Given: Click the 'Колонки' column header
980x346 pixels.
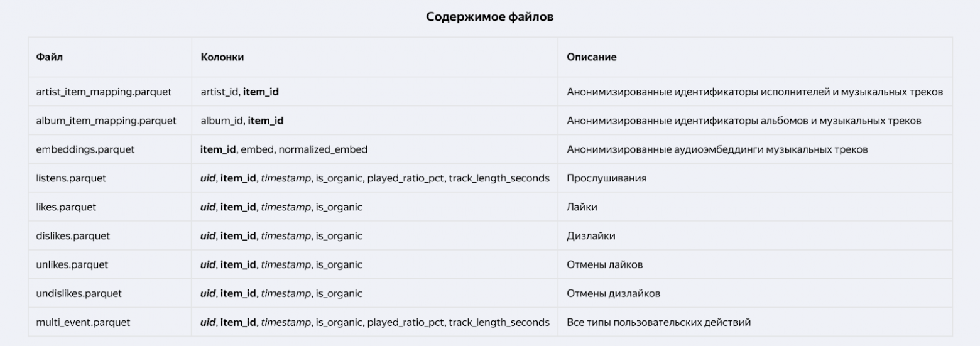Looking at the screenshot, I should click(222, 57).
